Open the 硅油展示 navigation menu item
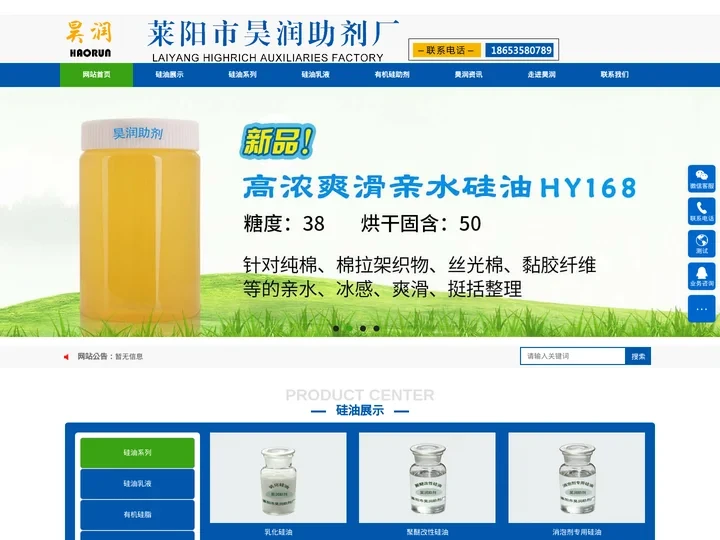This screenshot has width=720, height=540. (x=169, y=75)
